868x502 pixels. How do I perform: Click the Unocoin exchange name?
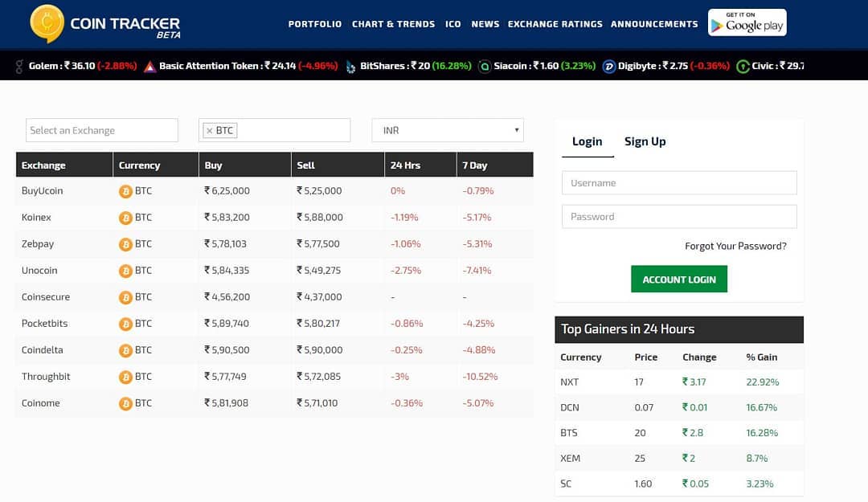(39, 270)
